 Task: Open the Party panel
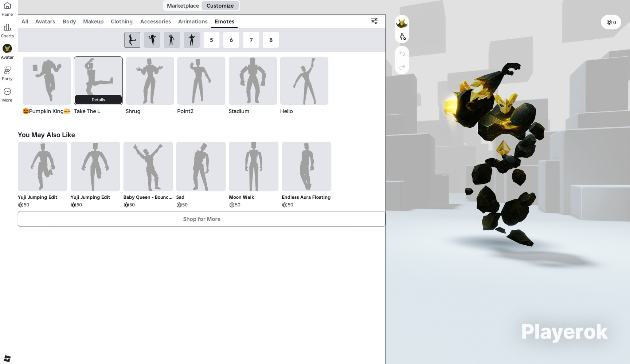click(x=7, y=74)
